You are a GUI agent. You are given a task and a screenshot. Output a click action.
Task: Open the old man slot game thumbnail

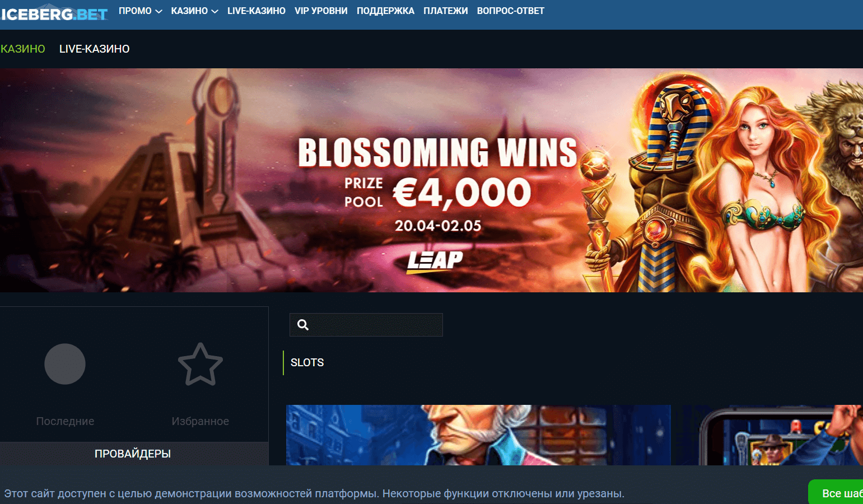pyautogui.click(x=478, y=435)
